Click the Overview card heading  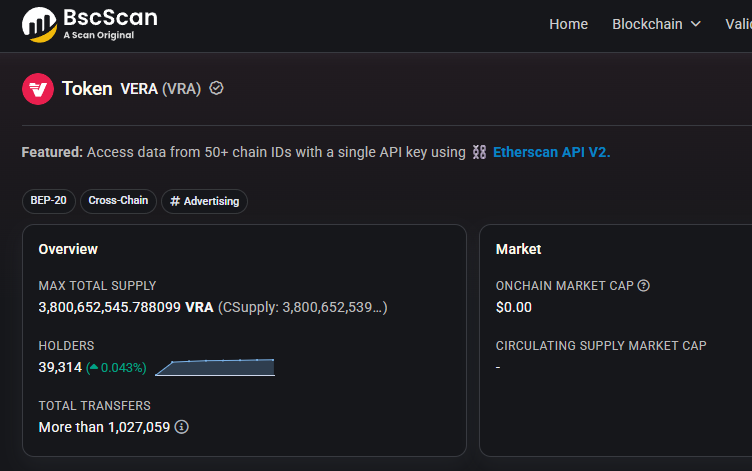click(x=68, y=249)
